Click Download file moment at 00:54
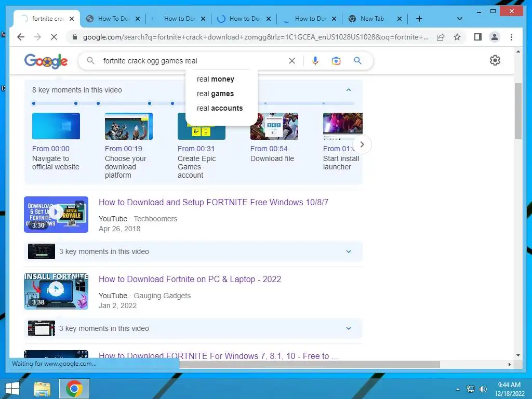Viewport: 532px width, 399px height. coord(272,158)
